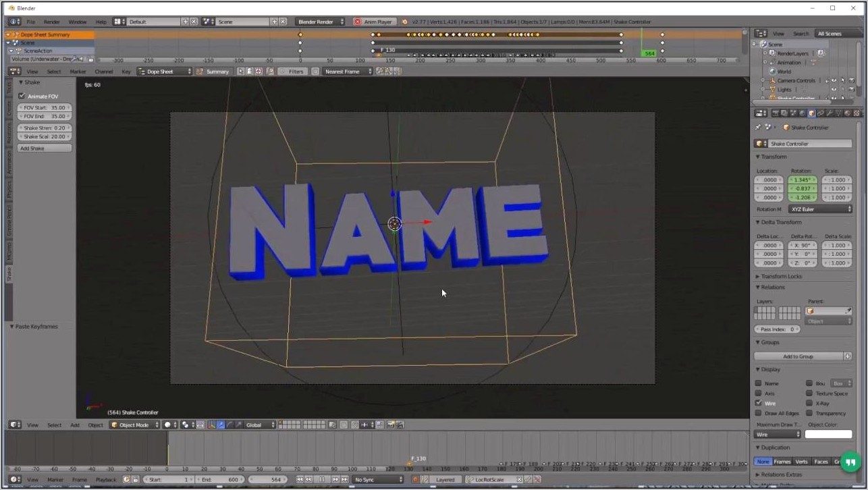The image size is (868, 490).
Task: Click the Add to Group button
Action: click(798, 356)
